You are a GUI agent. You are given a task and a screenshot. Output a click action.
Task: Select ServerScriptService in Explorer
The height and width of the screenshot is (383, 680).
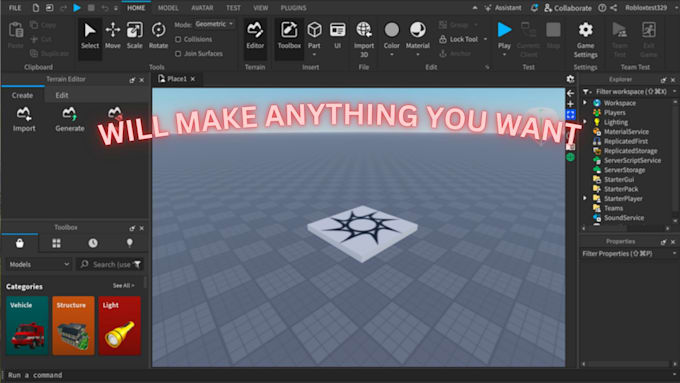(x=632, y=160)
